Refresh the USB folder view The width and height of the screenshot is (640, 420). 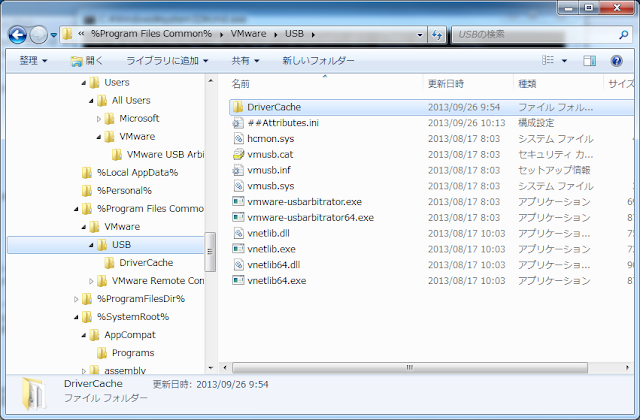[x=437, y=35]
